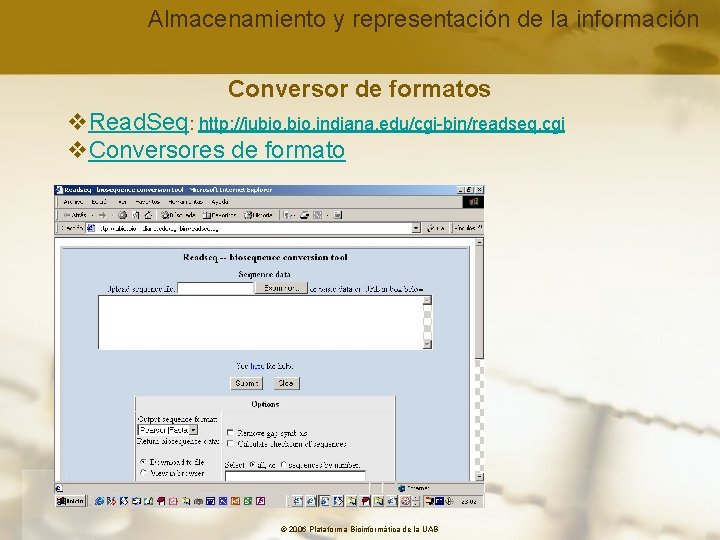The image size is (720, 540).
Task: Click the Ir go button beside address bar
Action: pyautogui.click(x=435, y=228)
